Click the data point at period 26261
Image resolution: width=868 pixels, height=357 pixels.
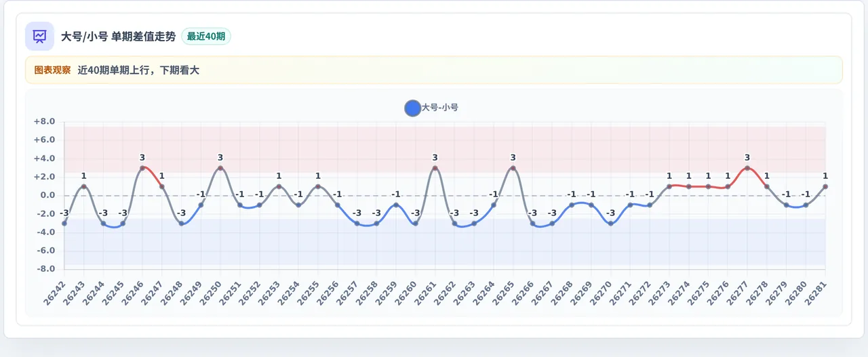point(435,168)
